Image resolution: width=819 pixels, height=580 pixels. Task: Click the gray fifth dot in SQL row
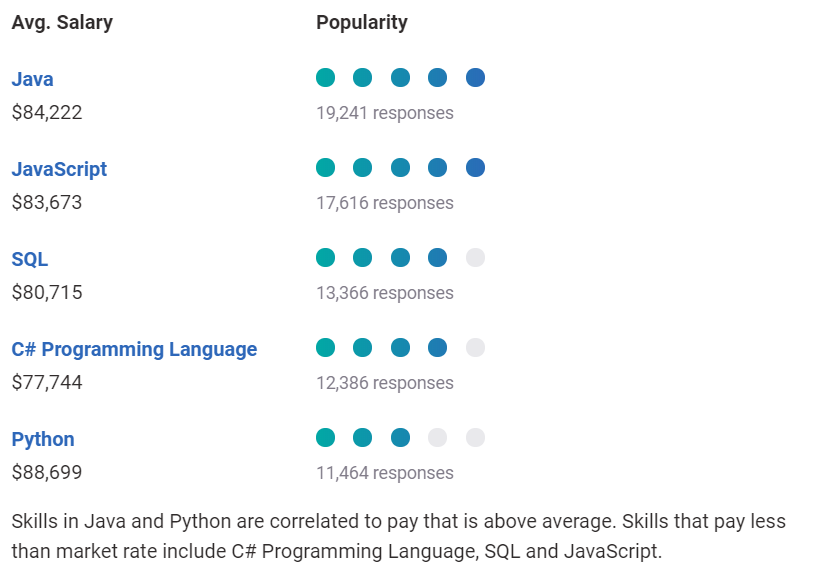click(x=475, y=258)
